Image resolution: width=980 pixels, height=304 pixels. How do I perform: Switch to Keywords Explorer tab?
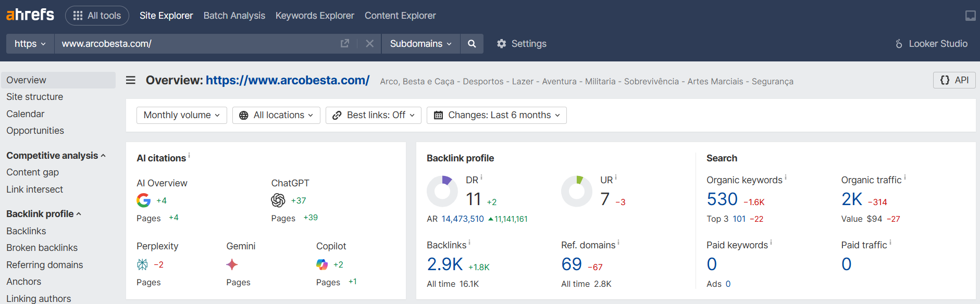[315, 16]
